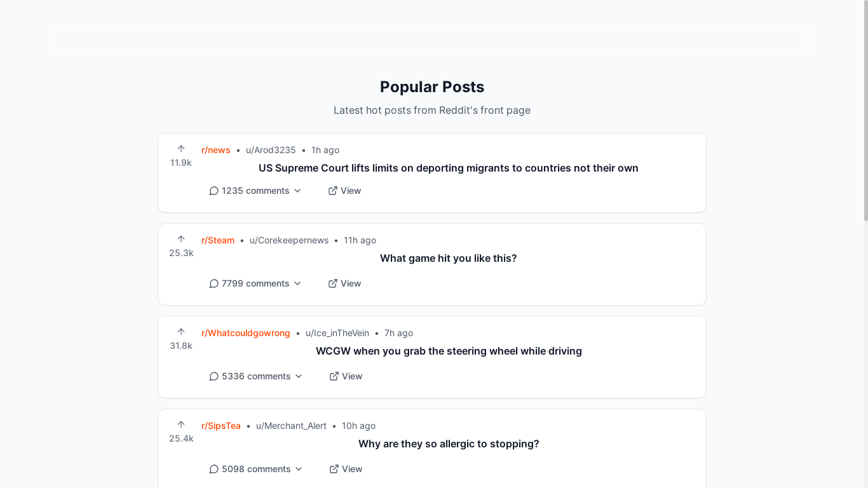
Task: Click external link icon on news post
Action: (x=332, y=191)
